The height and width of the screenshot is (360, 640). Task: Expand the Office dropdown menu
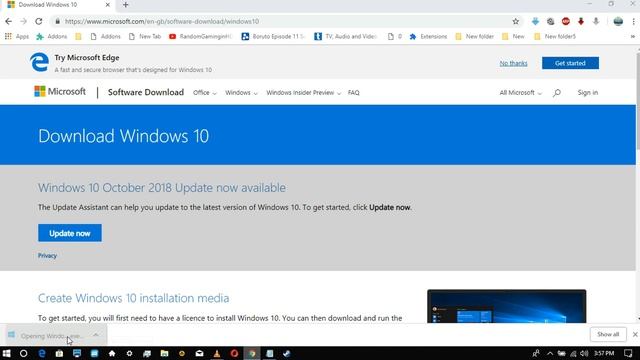click(204, 93)
